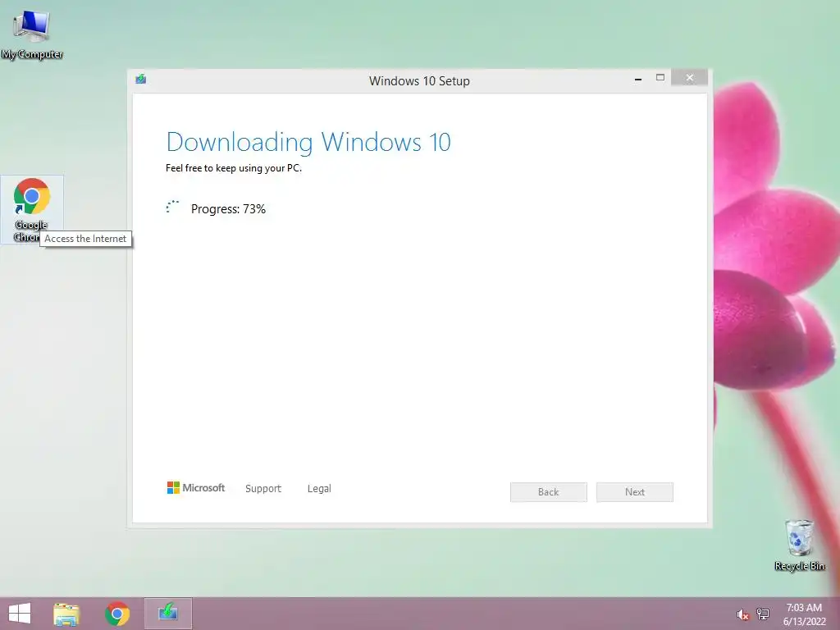This screenshot has width=840, height=630.
Task: Click the Next button
Action: (x=635, y=492)
